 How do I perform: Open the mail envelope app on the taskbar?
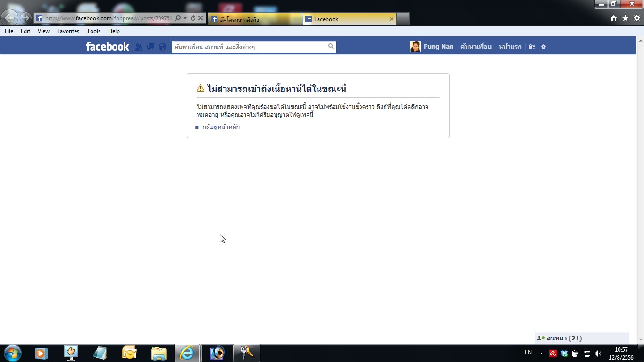[x=129, y=353]
